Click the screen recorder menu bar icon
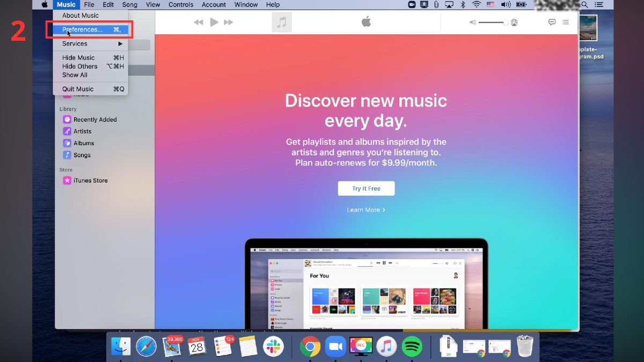 [x=425, y=5]
